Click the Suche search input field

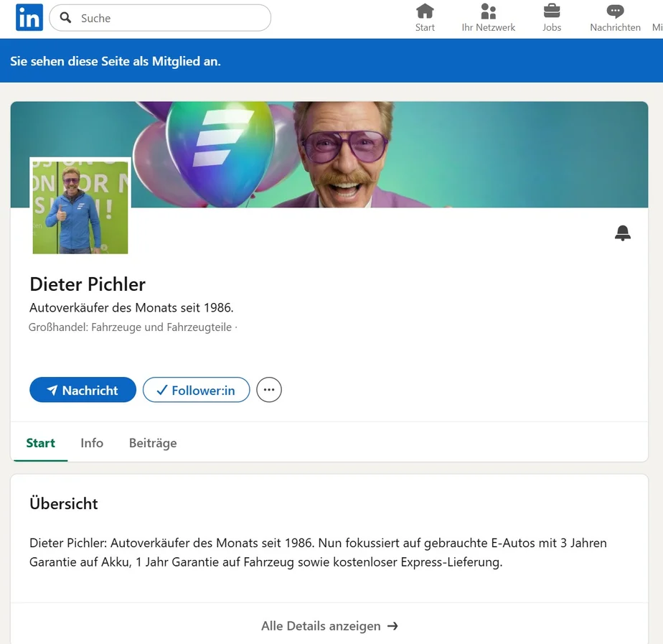click(159, 17)
